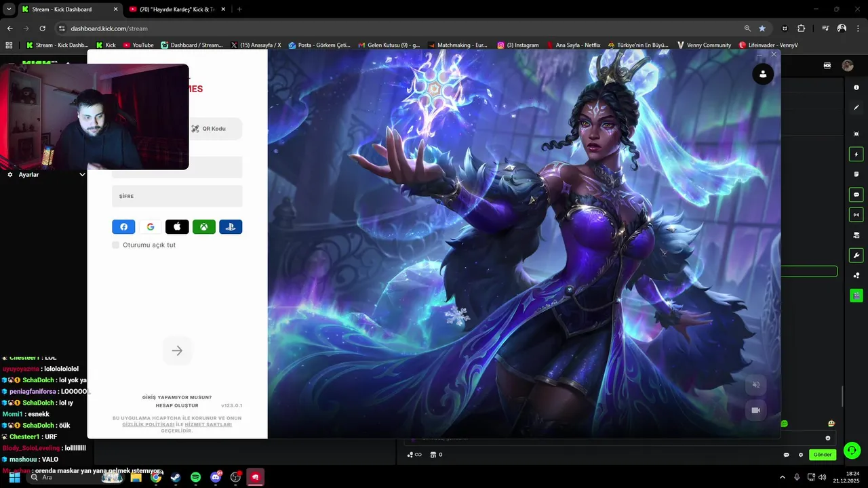Viewport: 868px width, 488px height.
Task: Open Steam from the taskbar
Action: coord(176,477)
